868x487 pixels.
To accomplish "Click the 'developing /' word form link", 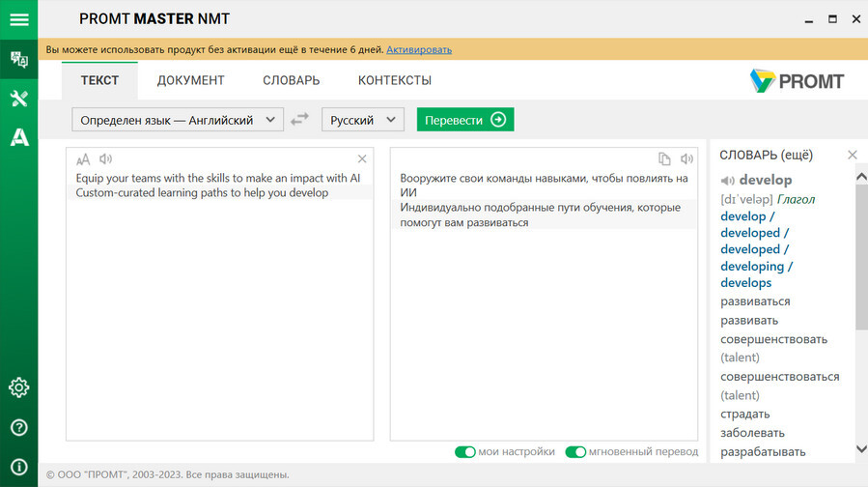I will tap(756, 267).
